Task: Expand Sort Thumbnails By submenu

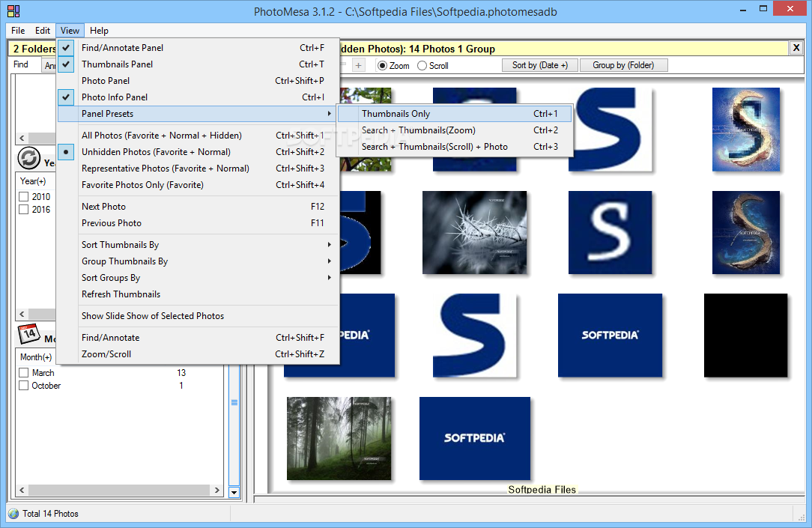Action: [198, 245]
